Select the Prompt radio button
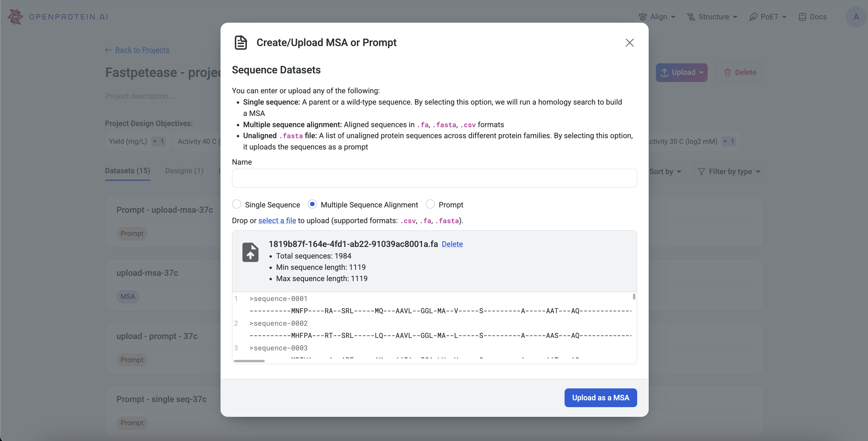 [x=430, y=204]
